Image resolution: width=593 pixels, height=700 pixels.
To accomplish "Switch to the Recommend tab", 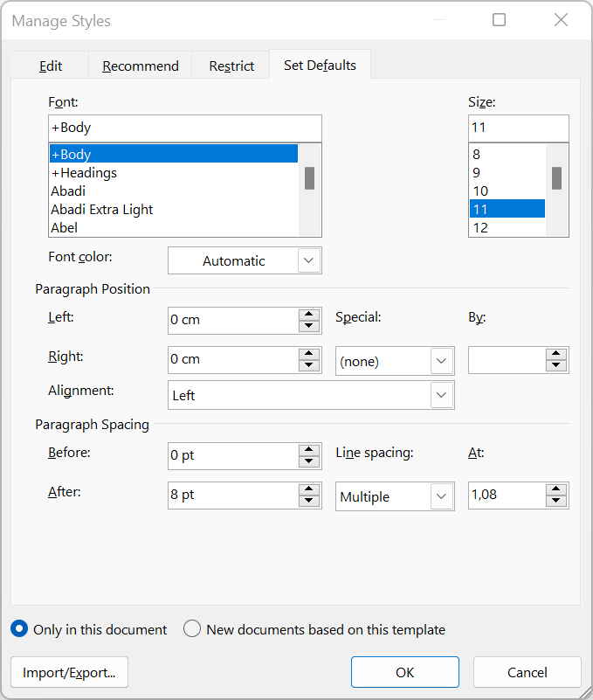I will click(140, 65).
